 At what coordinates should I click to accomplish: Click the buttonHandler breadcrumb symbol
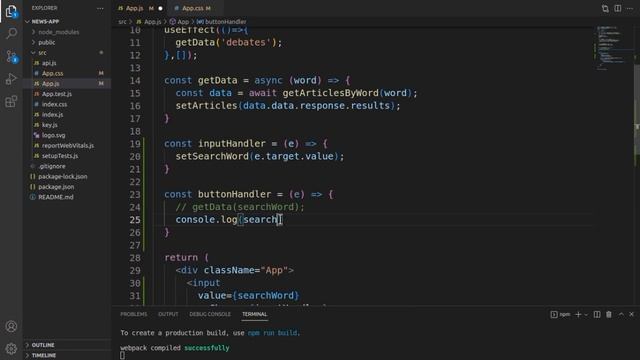click(x=222, y=22)
